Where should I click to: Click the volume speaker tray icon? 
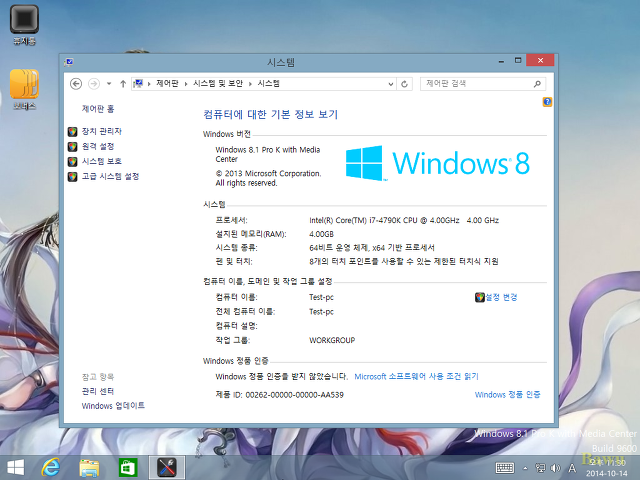555,468
